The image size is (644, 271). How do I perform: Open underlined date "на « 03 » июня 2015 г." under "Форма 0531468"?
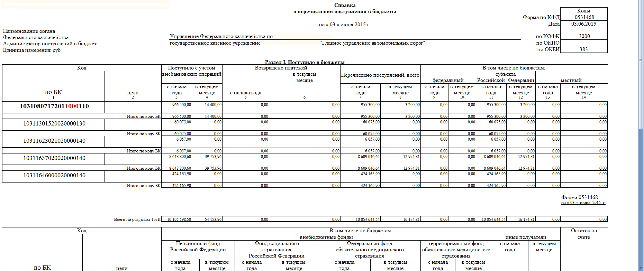583,203
